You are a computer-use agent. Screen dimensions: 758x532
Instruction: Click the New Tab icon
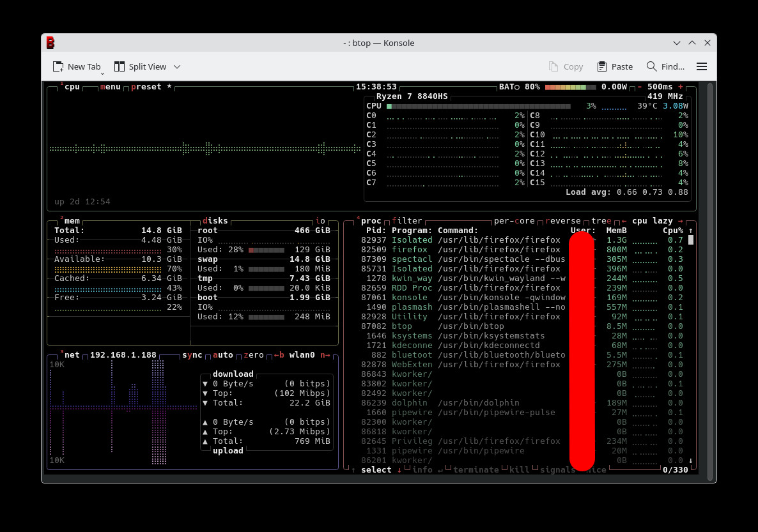pos(58,66)
